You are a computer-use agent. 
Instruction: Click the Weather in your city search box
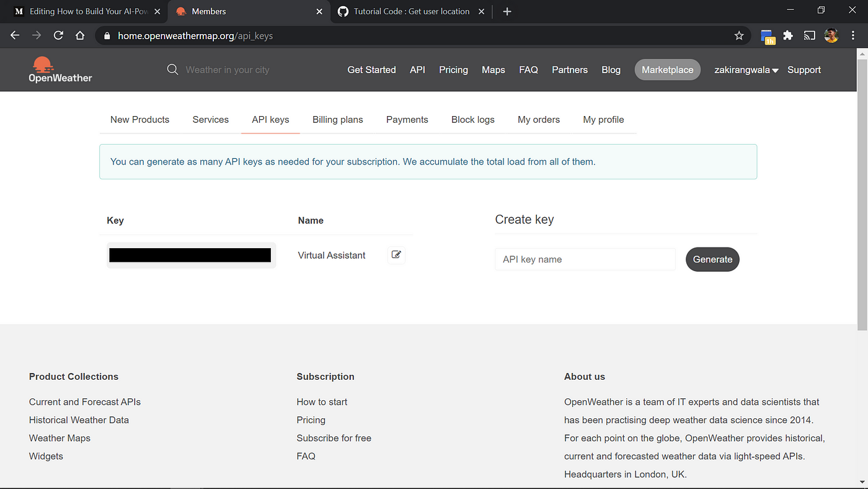tap(228, 70)
